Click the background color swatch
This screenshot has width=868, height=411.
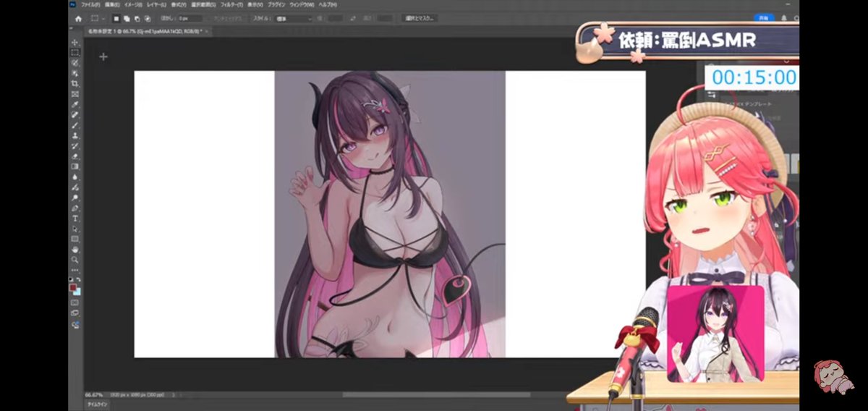click(x=78, y=292)
